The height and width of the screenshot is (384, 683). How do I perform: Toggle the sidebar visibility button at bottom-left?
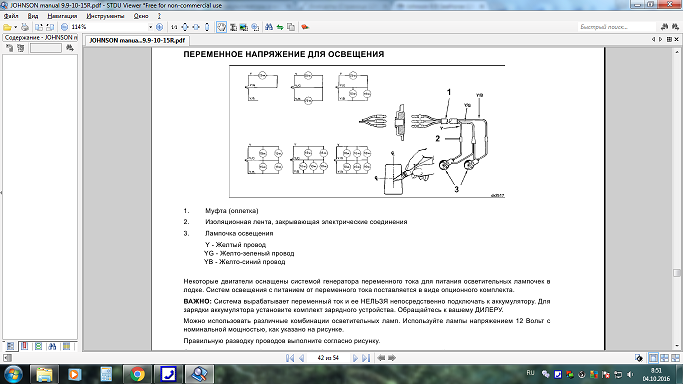coord(7,358)
